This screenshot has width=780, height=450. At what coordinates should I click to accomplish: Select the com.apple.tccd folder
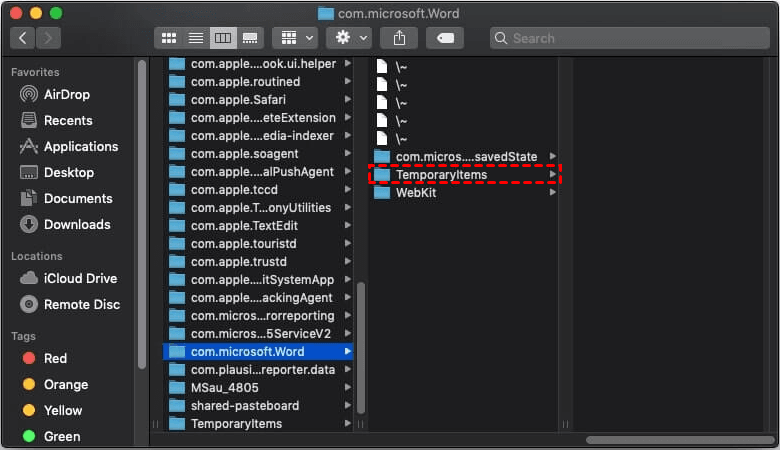pos(258,189)
